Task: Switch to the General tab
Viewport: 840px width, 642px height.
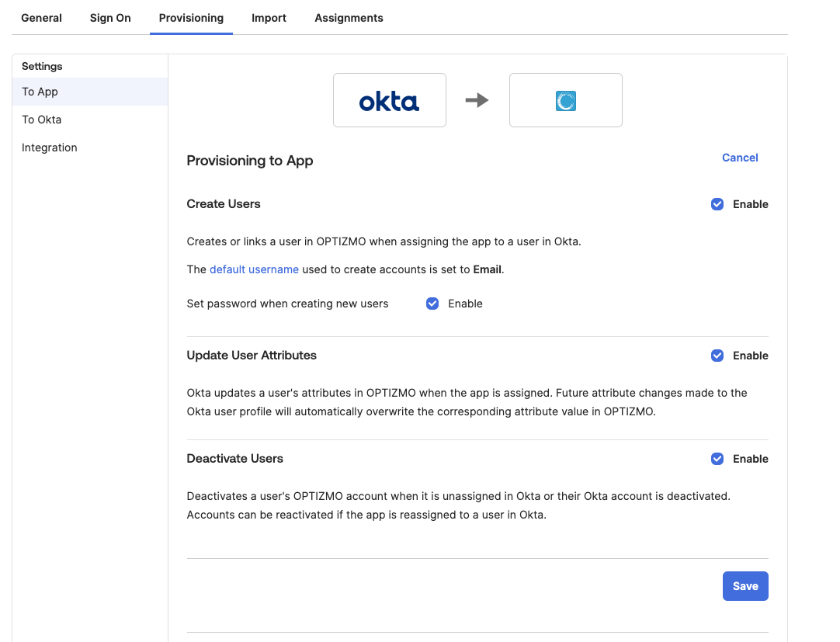Action: (41, 18)
